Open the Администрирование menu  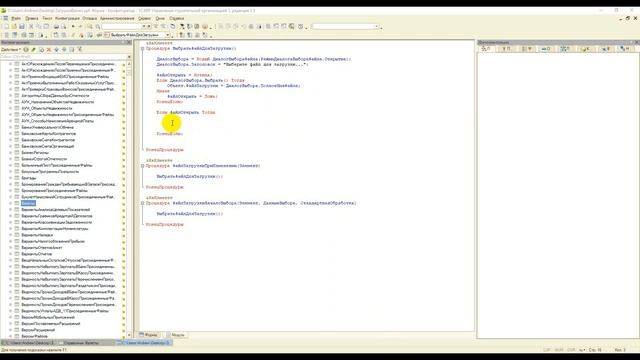coord(117,18)
